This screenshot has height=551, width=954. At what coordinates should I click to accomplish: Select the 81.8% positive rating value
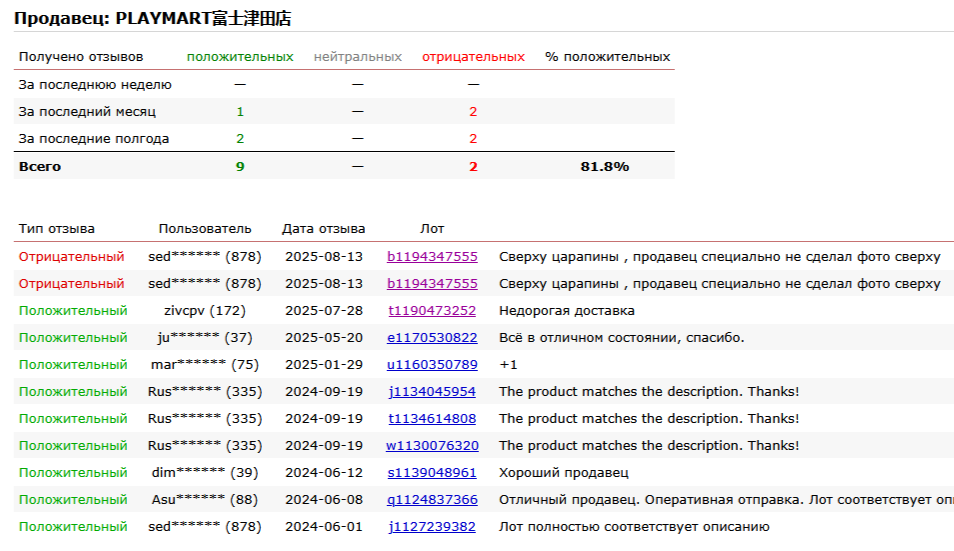click(605, 167)
